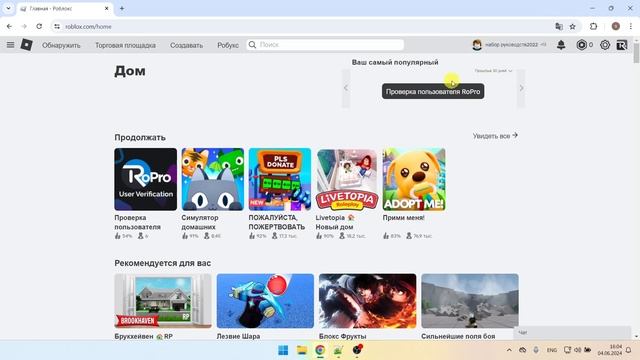The image size is (640, 360).
Task: Open ПОЖАЛУЙСТА, ПОЖЕРТВОВАТЬ game title
Action: coord(277,222)
